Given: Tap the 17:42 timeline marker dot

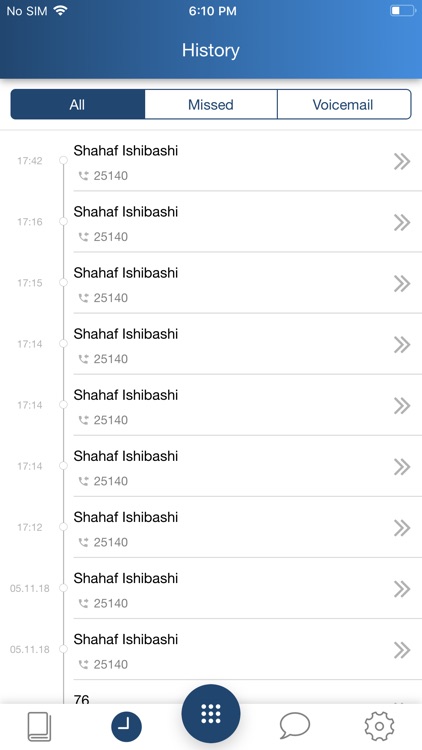Looking at the screenshot, I should [63, 161].
